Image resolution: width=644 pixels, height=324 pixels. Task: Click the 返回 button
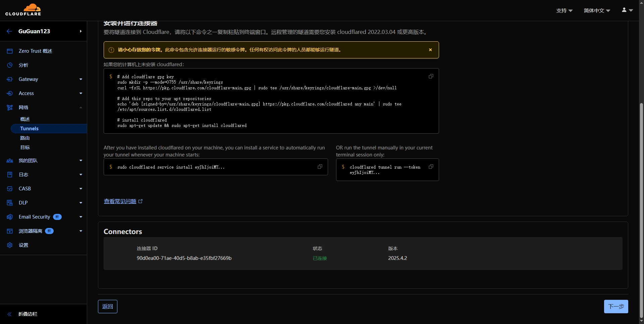[x=108, y=307]
